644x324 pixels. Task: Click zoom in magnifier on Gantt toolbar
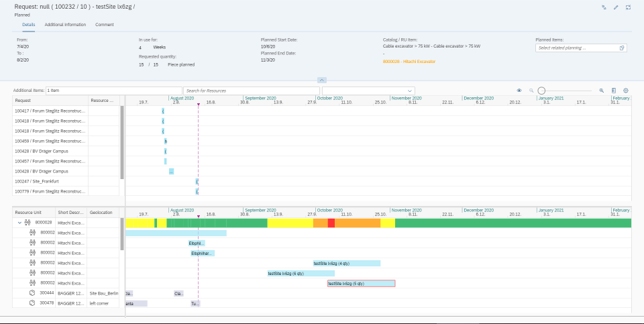tap(602, 90)
